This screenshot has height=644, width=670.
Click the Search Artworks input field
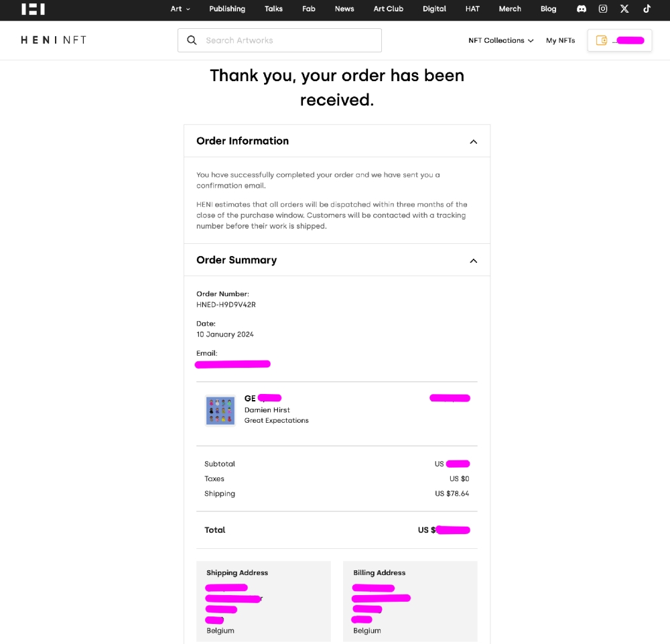[288, 40]
